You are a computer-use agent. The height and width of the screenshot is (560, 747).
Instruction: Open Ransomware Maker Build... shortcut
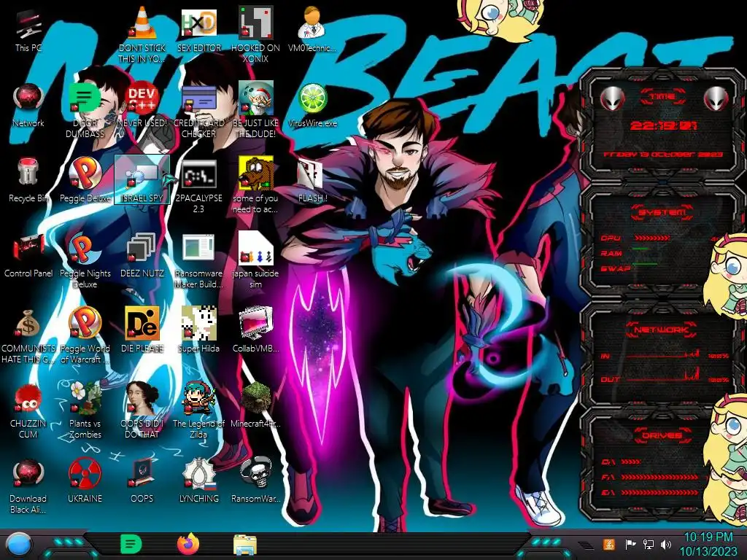(x=198, y=261)
